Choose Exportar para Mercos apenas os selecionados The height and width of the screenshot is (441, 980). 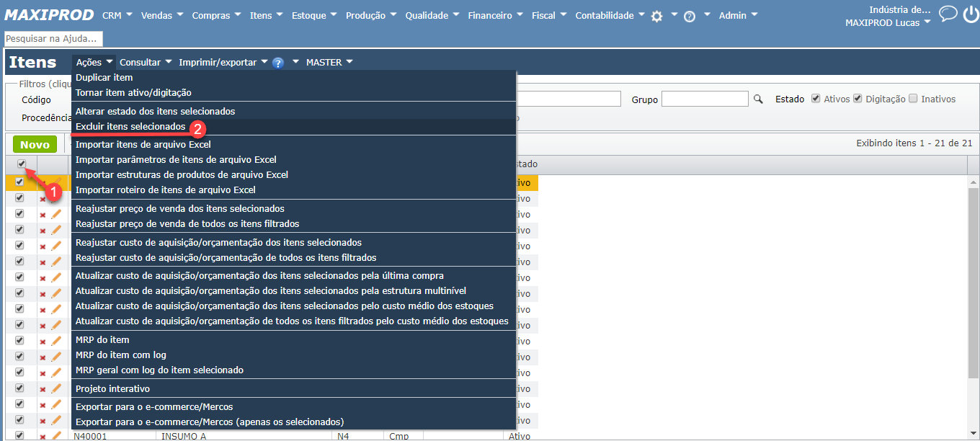pyautogui.click(x=294, y=422)
